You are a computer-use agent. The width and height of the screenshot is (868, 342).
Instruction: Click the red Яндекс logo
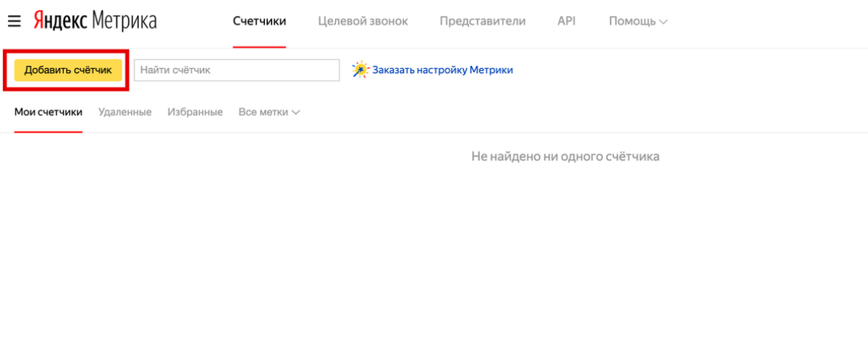coord(60,21)
